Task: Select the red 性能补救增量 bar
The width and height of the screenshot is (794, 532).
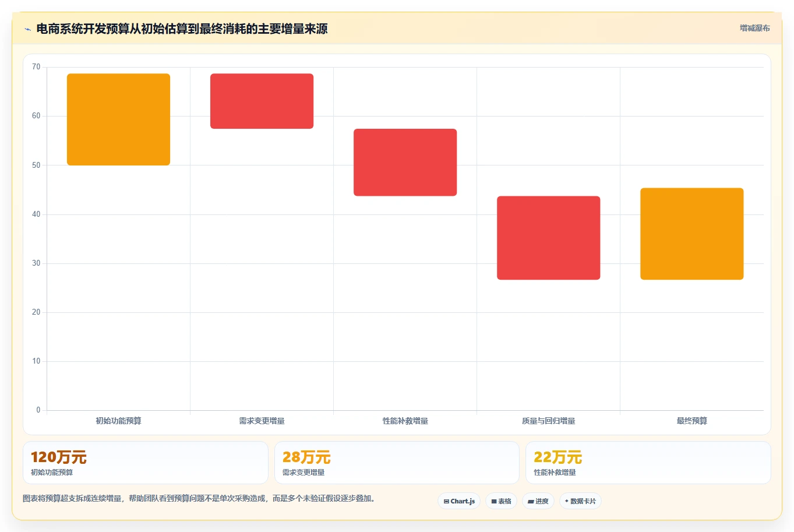Action: click(x=405, y=162)
